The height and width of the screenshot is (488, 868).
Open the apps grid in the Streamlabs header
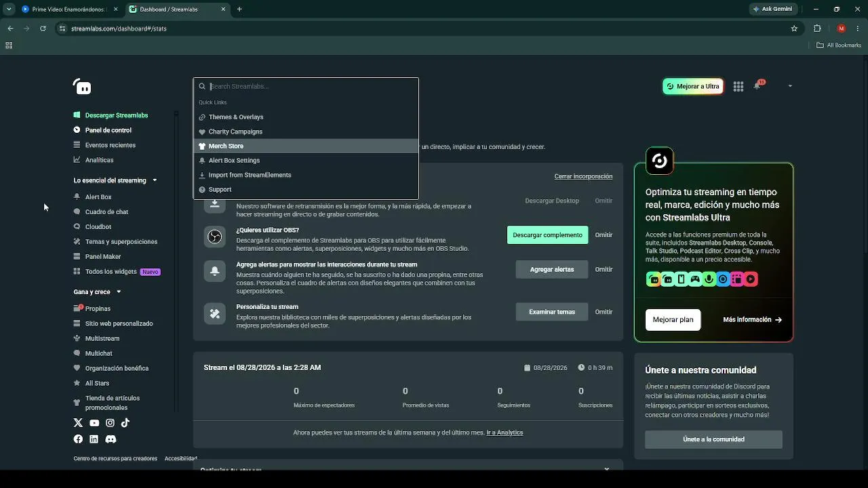tap(738, 86)
